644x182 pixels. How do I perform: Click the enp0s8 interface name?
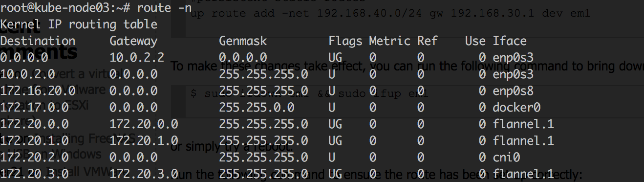[x=513, y=91]
